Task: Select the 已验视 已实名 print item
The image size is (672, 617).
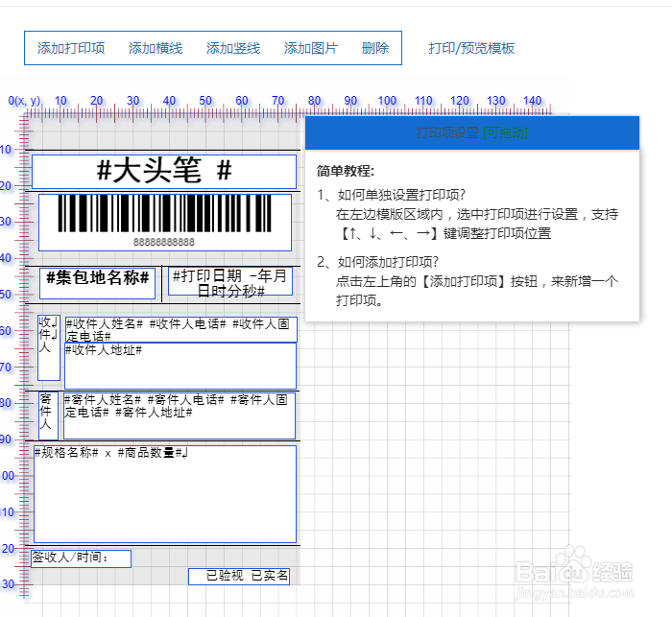Action: (239, 577)
